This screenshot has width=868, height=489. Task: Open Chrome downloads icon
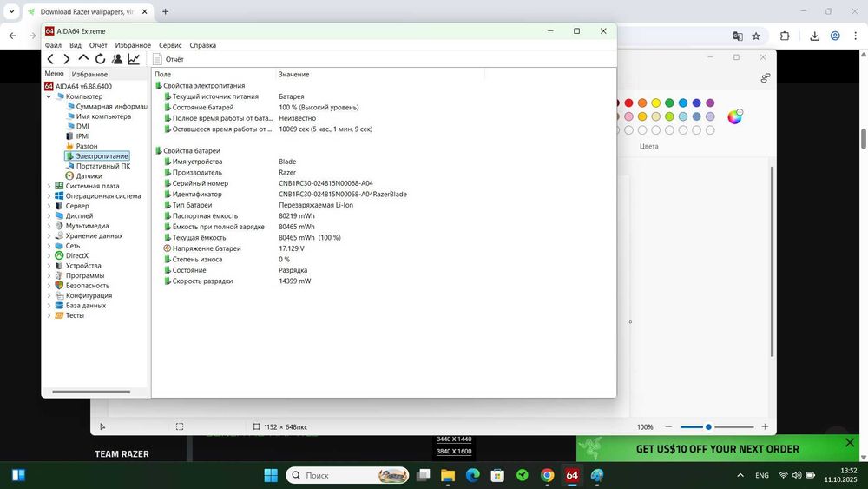point(814,36)
